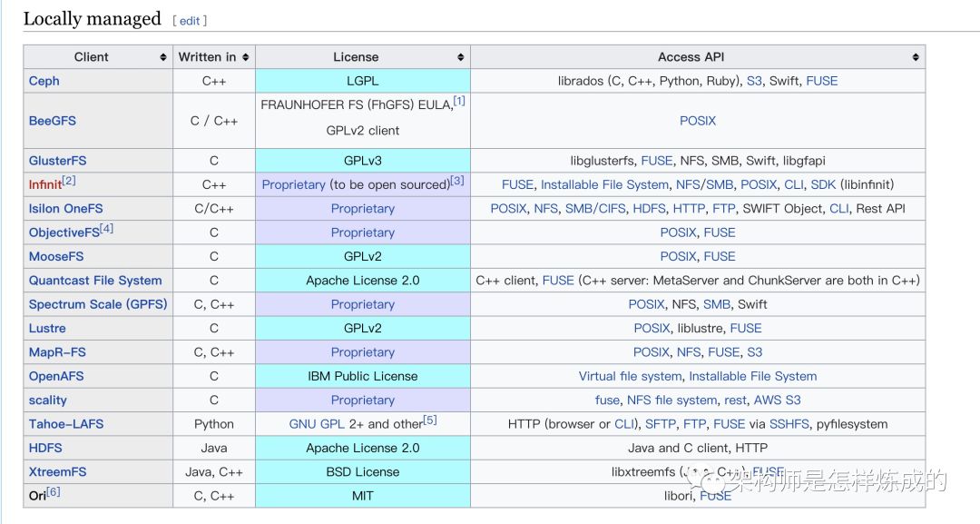
Task: Open the SFTP link in Tahoe-LAFS row
Action: pyautogui.click(x=660, y=424)
